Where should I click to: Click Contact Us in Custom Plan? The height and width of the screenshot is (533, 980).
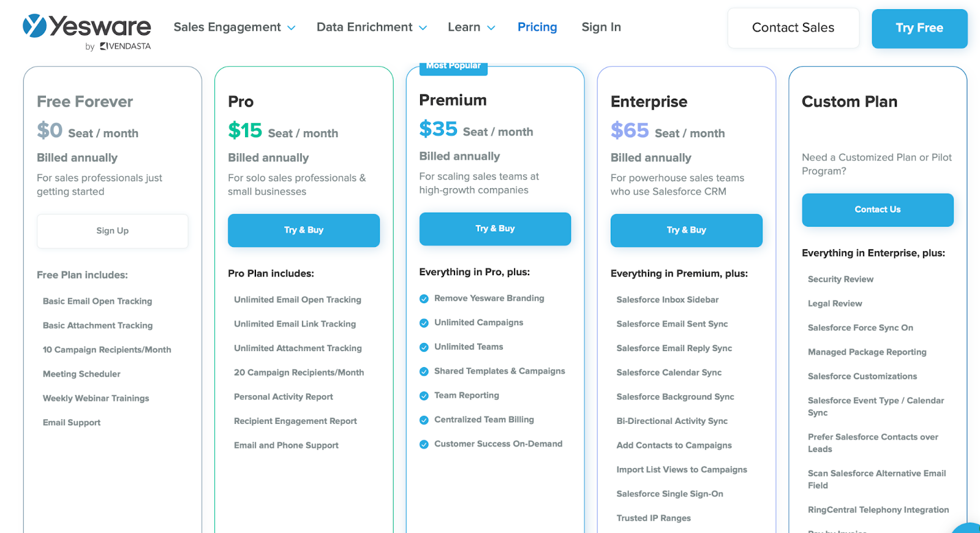click(x=877, y=210)
